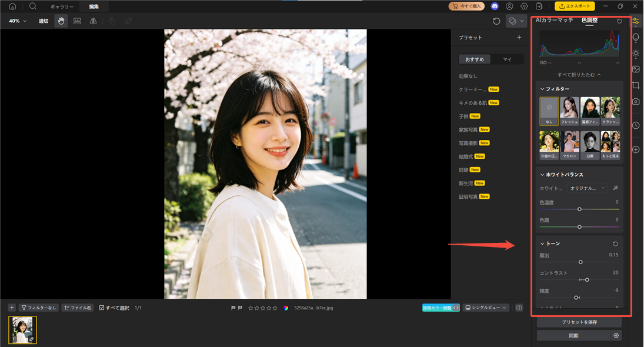The height and width of the screenshot is (347, 644).
Task: Collapse the ホワイトバランス section
Action: (542, 175)
